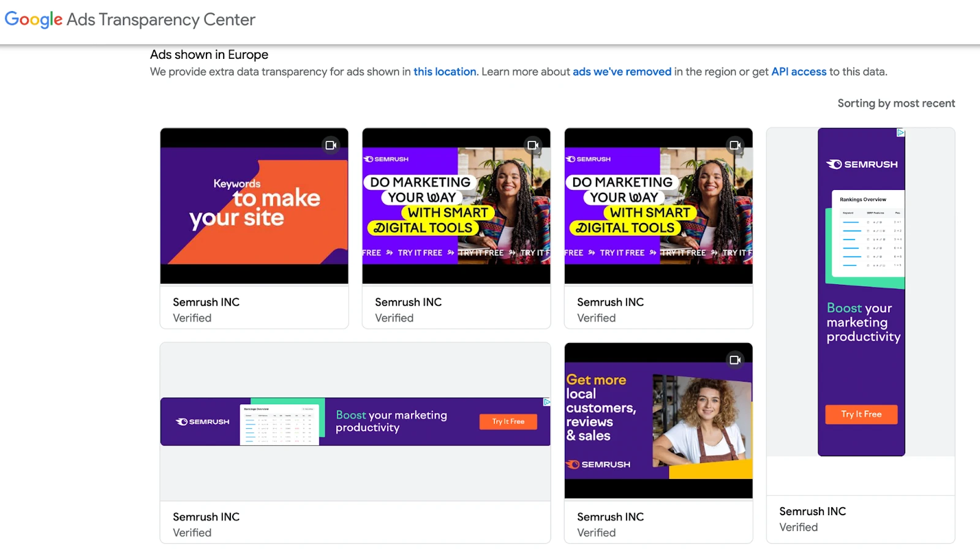This screenshot has width=980, height=555.
Task: Click AdChoices icon on vertical Semrush banner
Action: (x=900, y=132)
